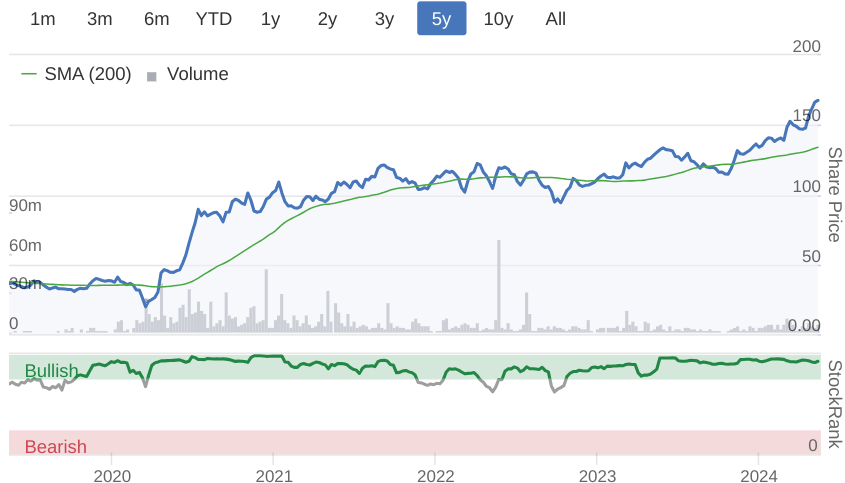This screenshot has width=845, height=483.
Task: Click the 60m volume axis label
Action: tap(25, 245)
